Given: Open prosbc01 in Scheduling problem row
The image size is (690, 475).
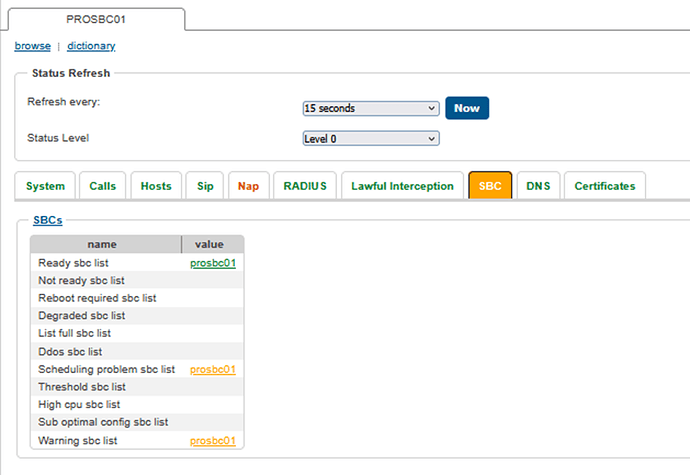Looking at the screenshot, I should click(213, 370).
